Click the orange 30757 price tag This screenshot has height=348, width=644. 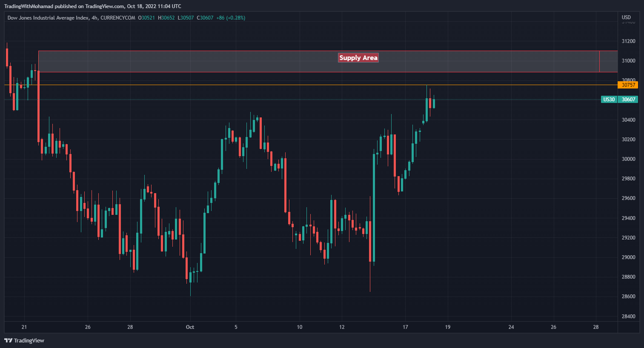[628, 85]
